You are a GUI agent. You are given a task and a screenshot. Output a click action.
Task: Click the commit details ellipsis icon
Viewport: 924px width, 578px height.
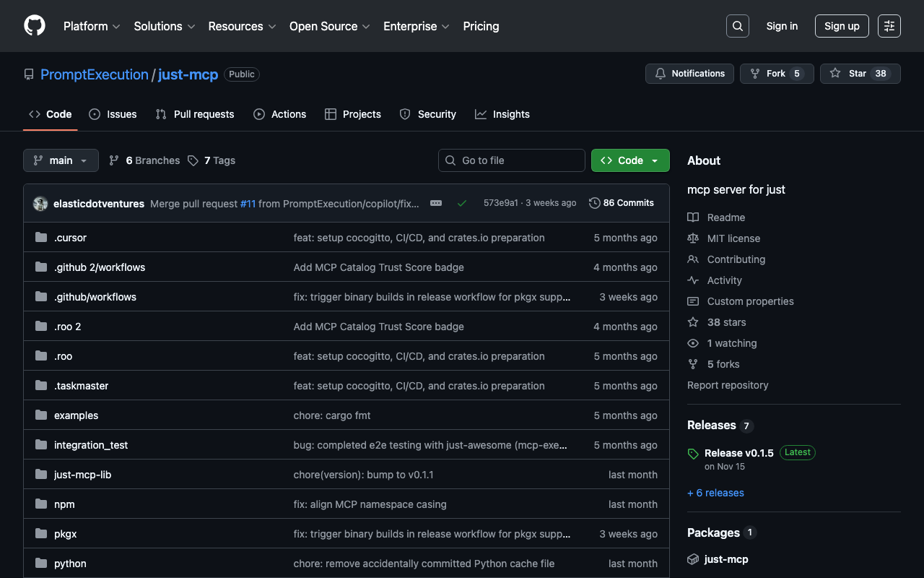[436, 203]
